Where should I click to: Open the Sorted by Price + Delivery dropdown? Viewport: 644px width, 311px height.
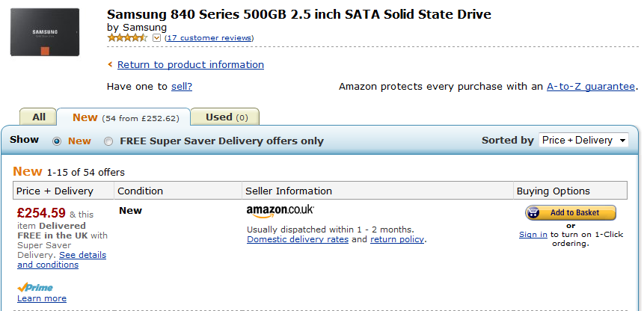tap(583, 141)
